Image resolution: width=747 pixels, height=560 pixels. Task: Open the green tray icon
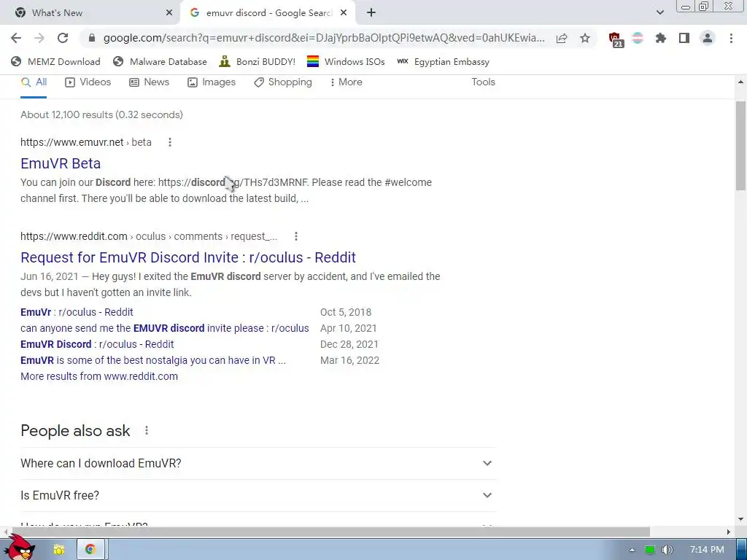coord(650,550)
